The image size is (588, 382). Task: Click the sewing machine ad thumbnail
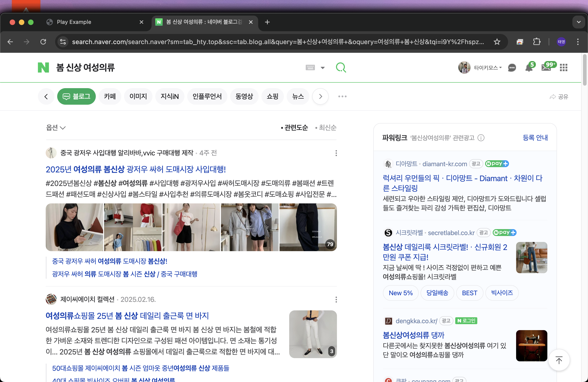531,346
